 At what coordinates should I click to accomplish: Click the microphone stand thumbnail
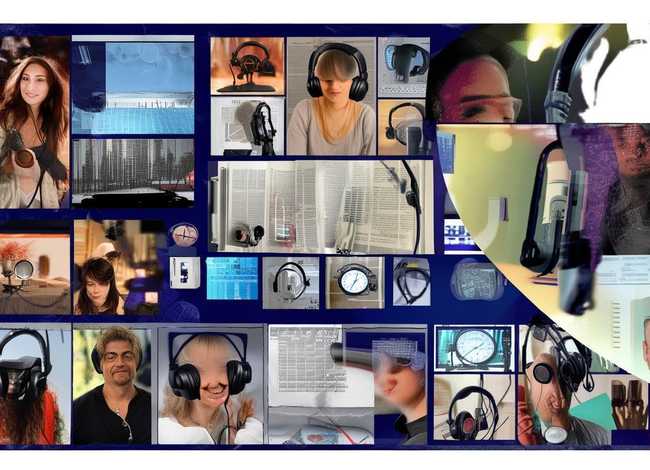click(247, 125)
